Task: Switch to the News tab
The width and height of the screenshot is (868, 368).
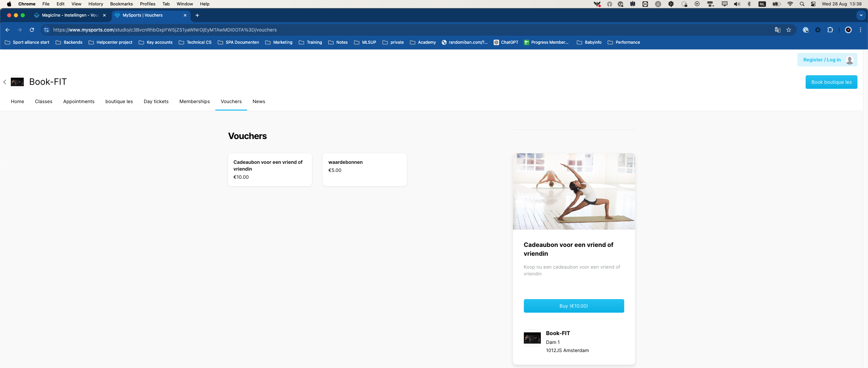Action: pyautogui.click(x=259, y=101)
